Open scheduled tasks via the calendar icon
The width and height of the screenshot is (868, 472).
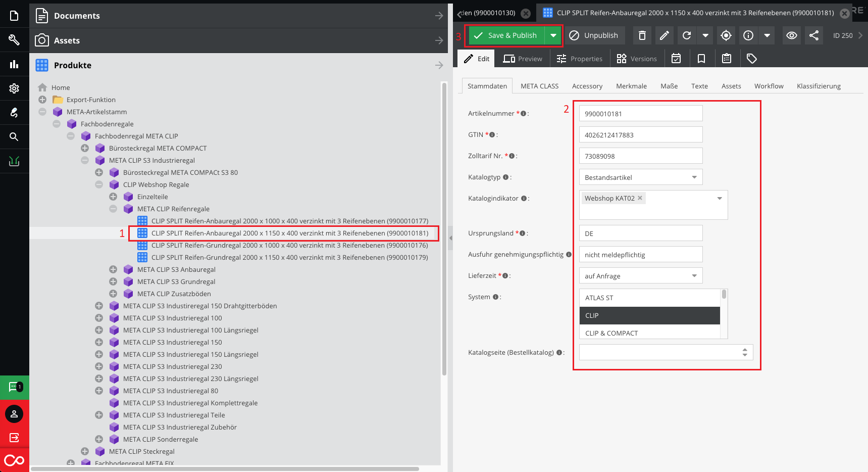click(677, 58)
